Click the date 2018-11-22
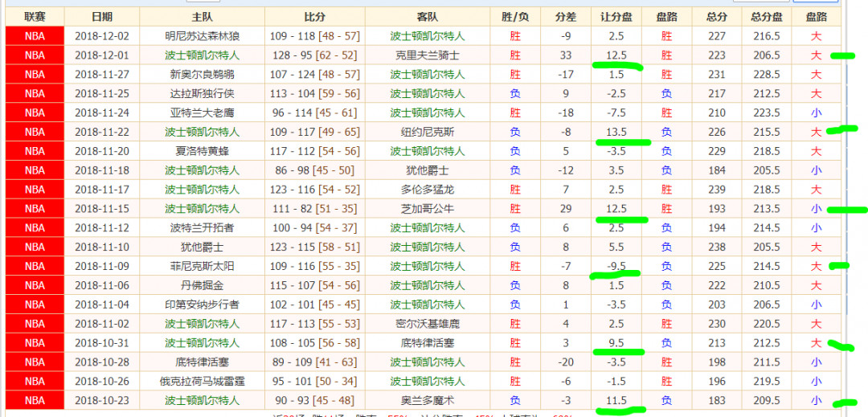The height and width of the screenshot is (417, 868). coord(102,133)
